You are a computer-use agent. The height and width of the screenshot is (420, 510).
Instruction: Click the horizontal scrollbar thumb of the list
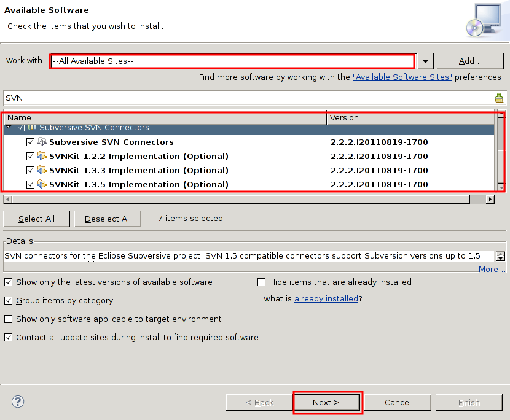(241, 200)
